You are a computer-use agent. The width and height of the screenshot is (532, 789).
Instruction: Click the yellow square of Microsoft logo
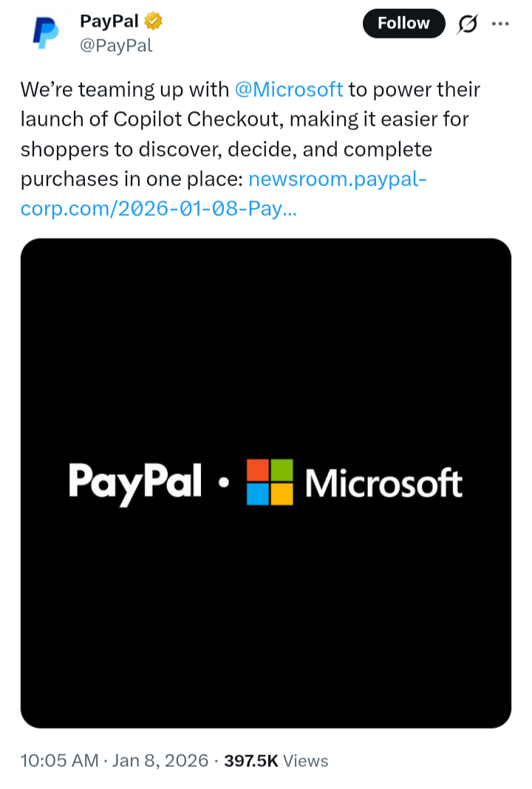[x=282, y=494]
